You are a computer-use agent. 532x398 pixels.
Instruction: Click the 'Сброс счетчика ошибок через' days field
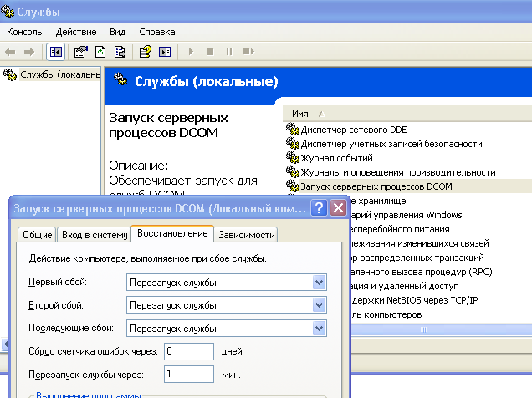[x=189, y=351]
